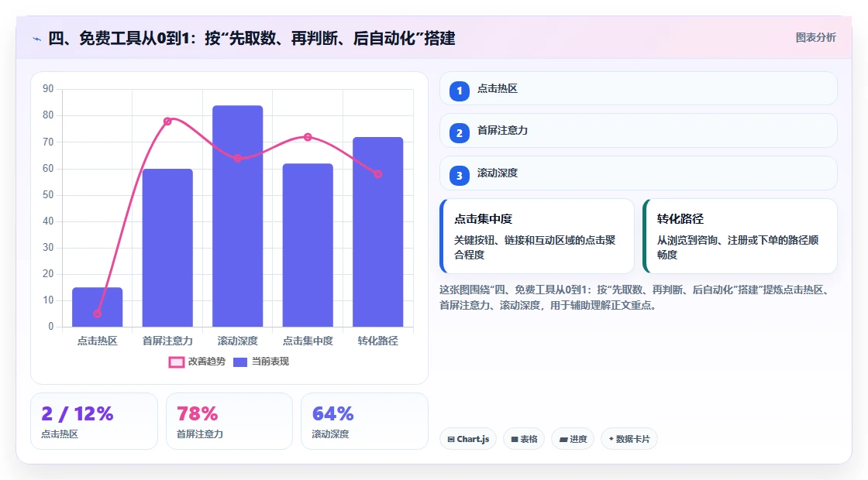Click the 进度 tag

(x=573, y=439)
